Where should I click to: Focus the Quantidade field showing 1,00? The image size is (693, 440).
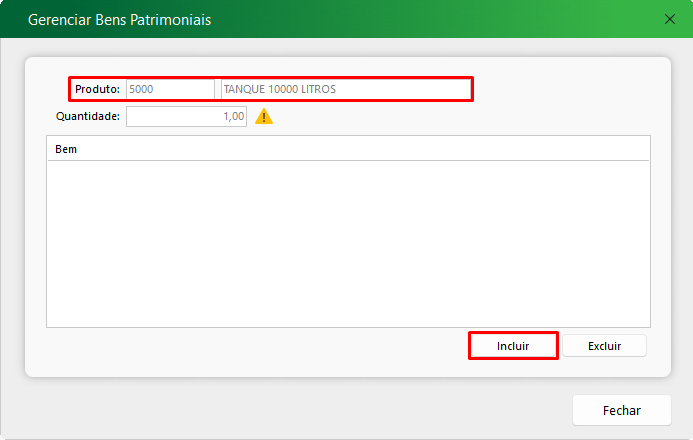(x=186, y=116)
